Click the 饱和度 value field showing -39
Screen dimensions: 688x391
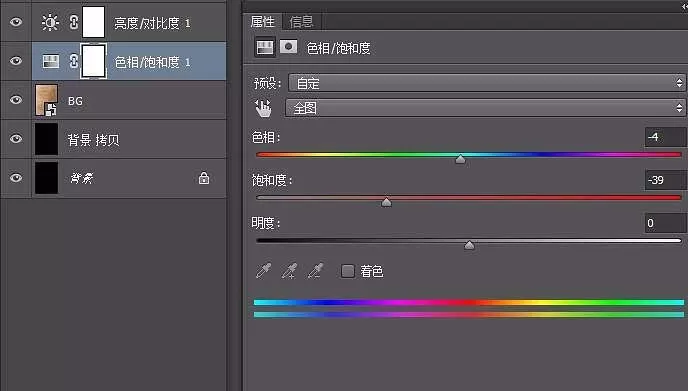[x=665, y=180]
